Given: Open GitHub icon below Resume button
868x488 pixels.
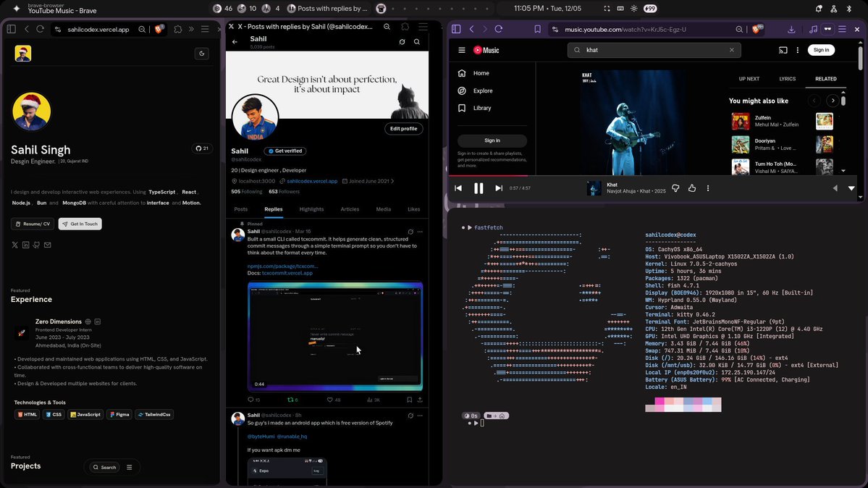Looking at the screenshot, I should [x=36, y=245].
